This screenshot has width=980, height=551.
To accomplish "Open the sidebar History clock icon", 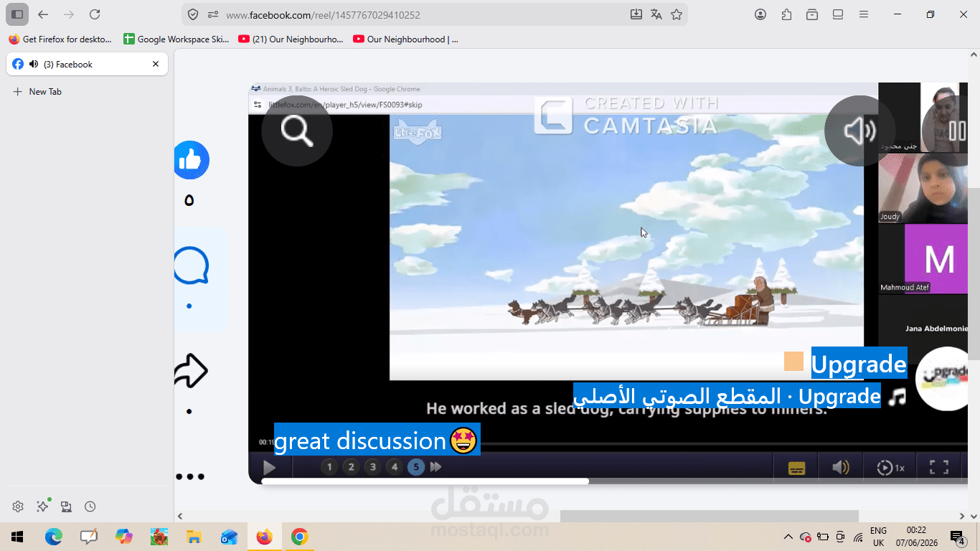I will pos(90,507).
